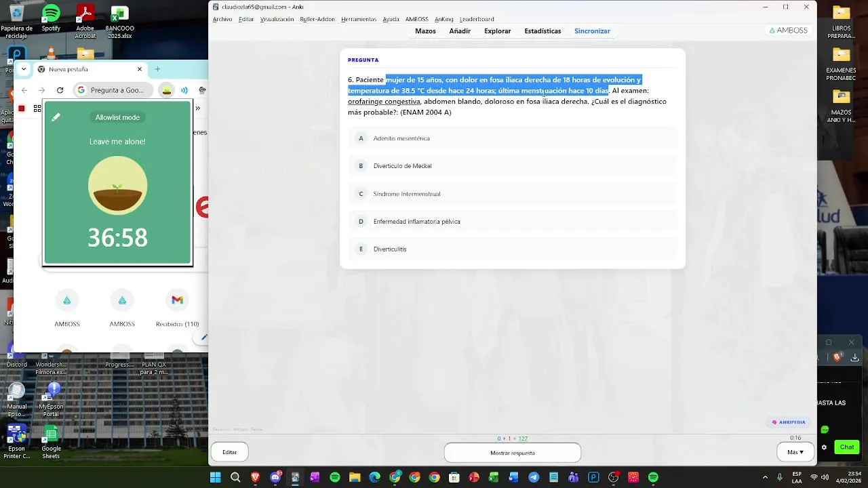Click the browser forward arrow
868x488 pixels.
[x=42, y=90]
